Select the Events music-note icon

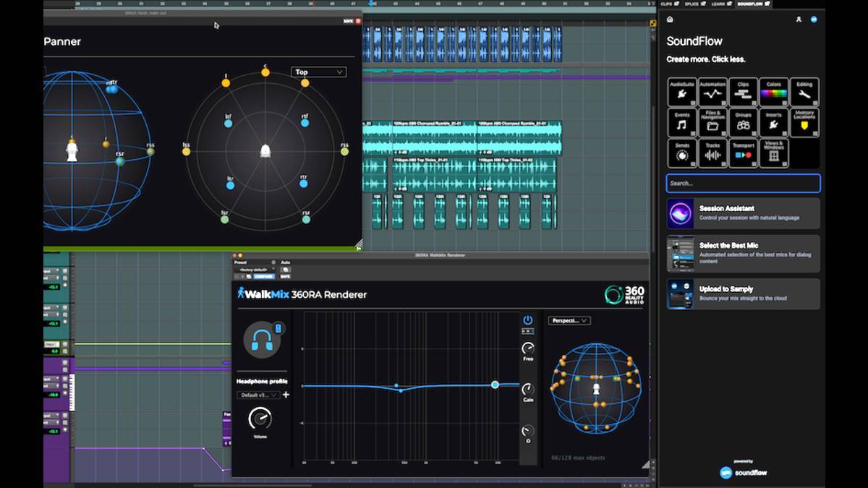(683, 121)
